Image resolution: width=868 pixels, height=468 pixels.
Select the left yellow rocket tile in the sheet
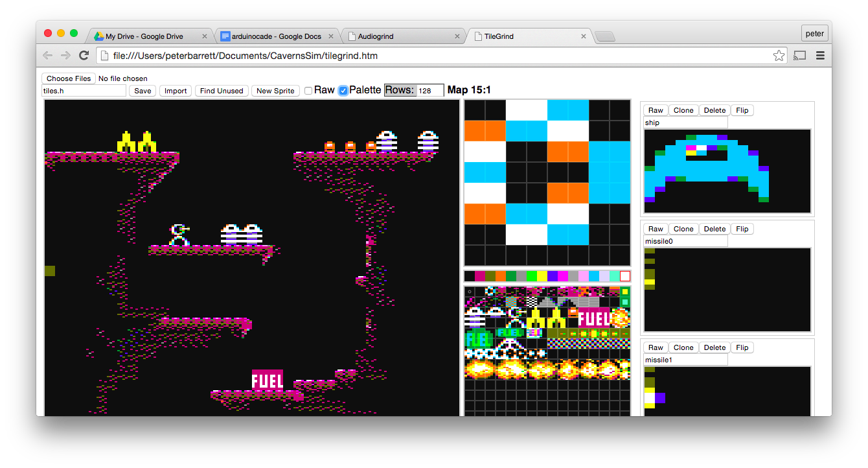[536, 318]
